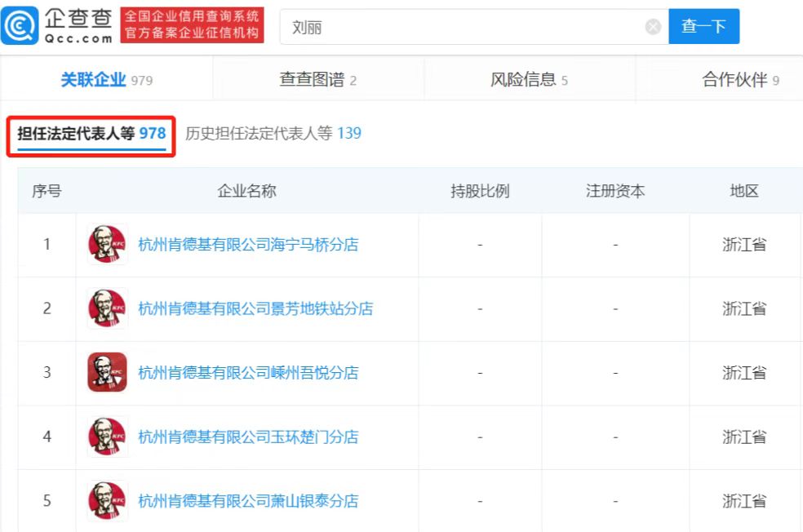Open 杭州肯德基有限公司海宁马桥分店 link
Image resolution: width=803 pixels, height=532 pixels.
(248, 245)
